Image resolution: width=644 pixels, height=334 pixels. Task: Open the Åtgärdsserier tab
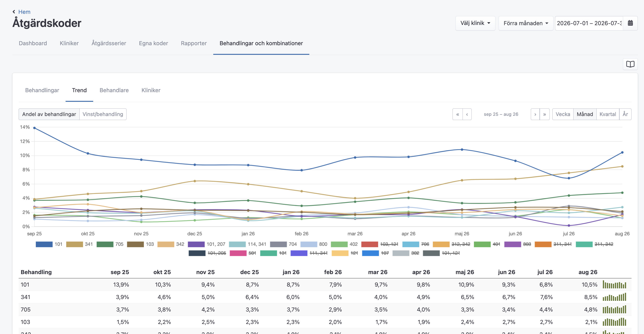[x=109, y=43]
